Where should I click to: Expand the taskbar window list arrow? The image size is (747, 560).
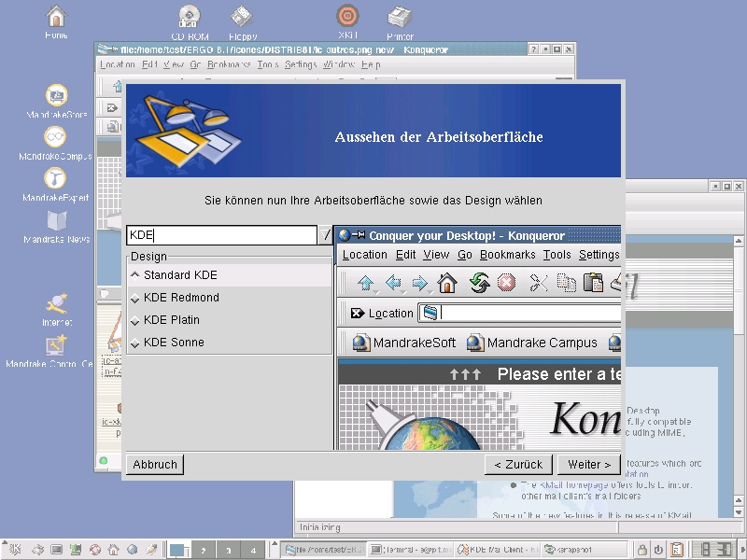pyautogui.click(x=274, y=544)
